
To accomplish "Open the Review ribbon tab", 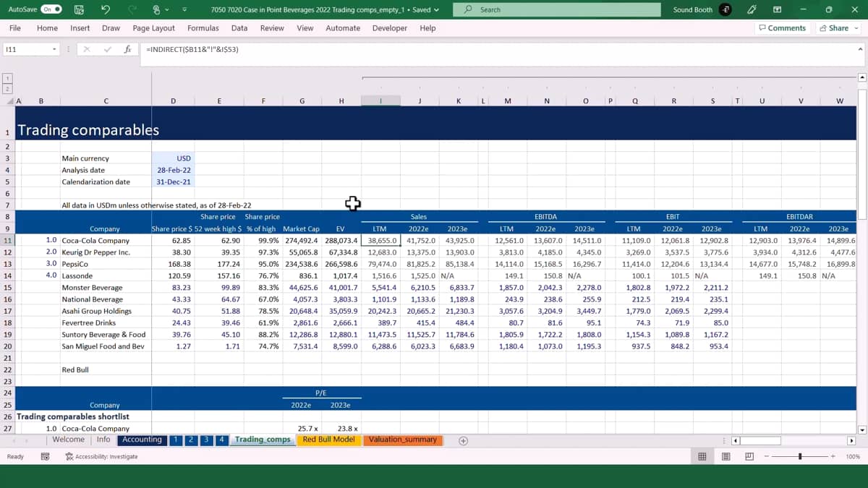I will click(x=272, y=28).
